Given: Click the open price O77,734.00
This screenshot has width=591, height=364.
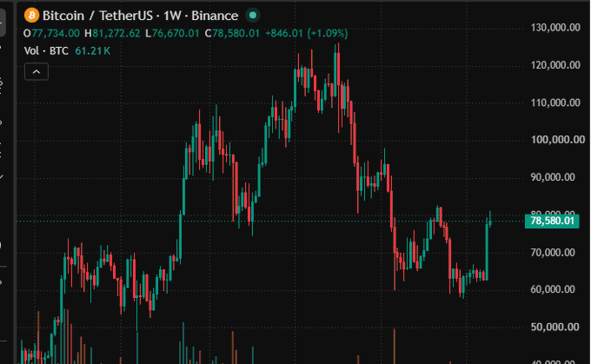Looking at the screenshot, I should [51, 34].
